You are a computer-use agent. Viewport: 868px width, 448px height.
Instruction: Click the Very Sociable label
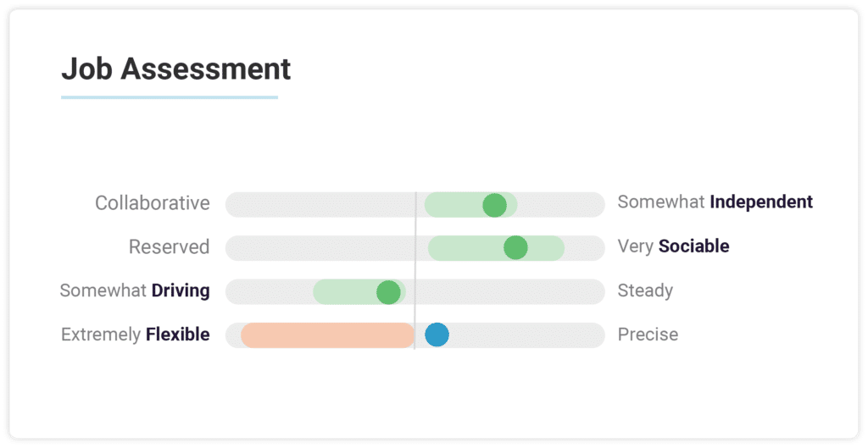(673, 246)
